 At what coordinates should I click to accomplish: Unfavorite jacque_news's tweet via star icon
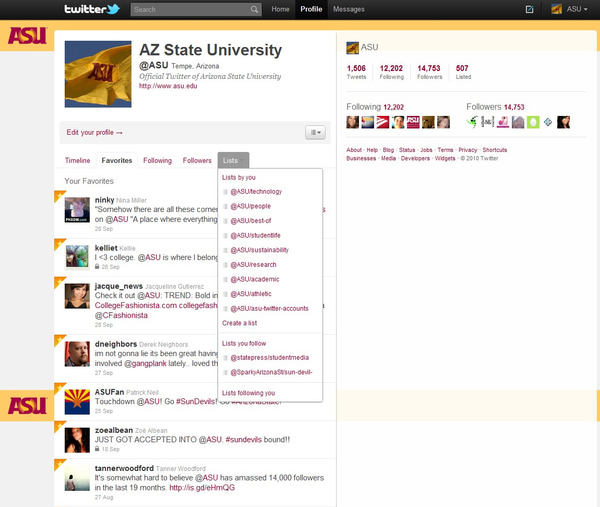point(59,282)
